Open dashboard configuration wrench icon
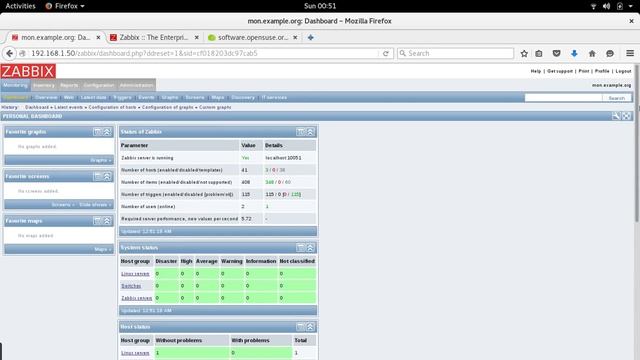Image resolution: width=640 pixels, height=360 pixels. 616,116
